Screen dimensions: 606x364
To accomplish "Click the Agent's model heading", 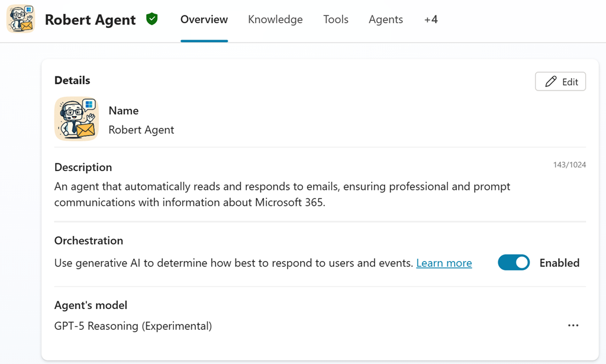I will tap(91, 305).
